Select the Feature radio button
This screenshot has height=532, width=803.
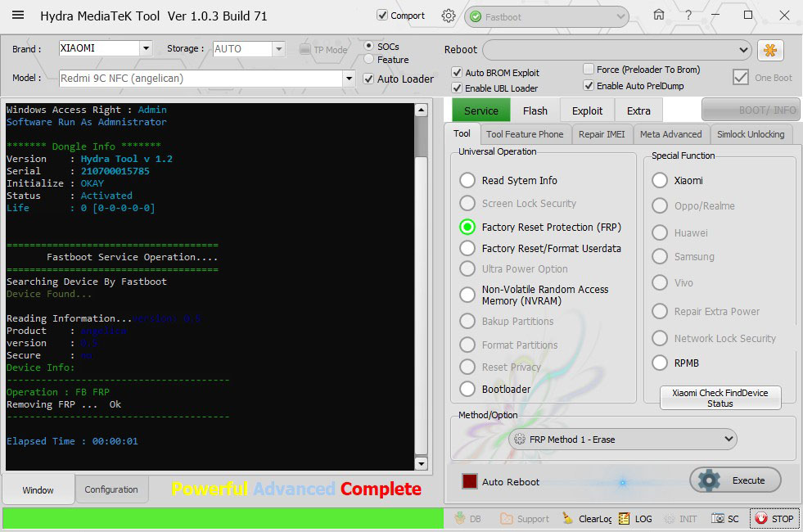tap(368, 60)
